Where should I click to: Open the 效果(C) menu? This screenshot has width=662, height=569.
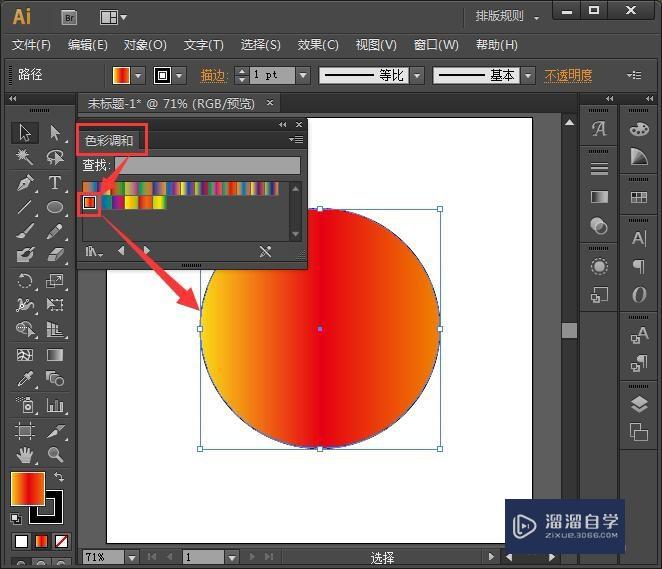click(x=318, y=45)
